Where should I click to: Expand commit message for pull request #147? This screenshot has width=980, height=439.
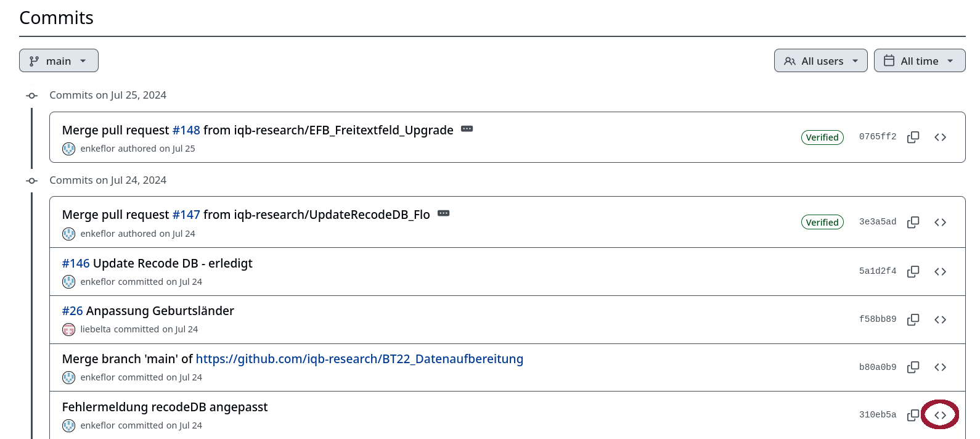tap(444, 213)
